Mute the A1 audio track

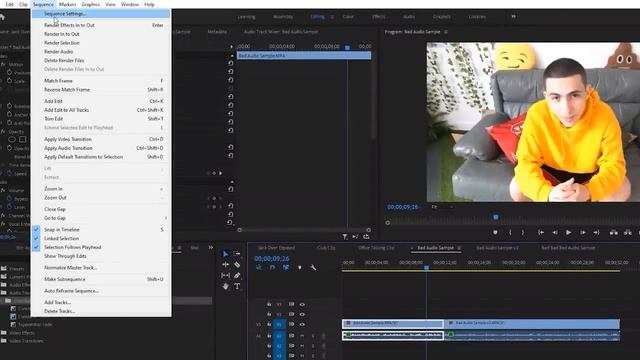click(x=302, y=336)
